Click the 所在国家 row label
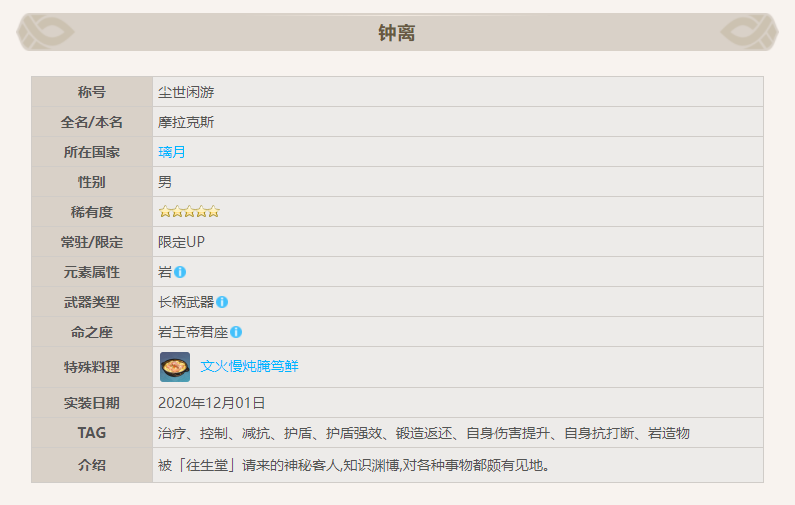Screen dimensions: 795x505 tap(92, 152)
